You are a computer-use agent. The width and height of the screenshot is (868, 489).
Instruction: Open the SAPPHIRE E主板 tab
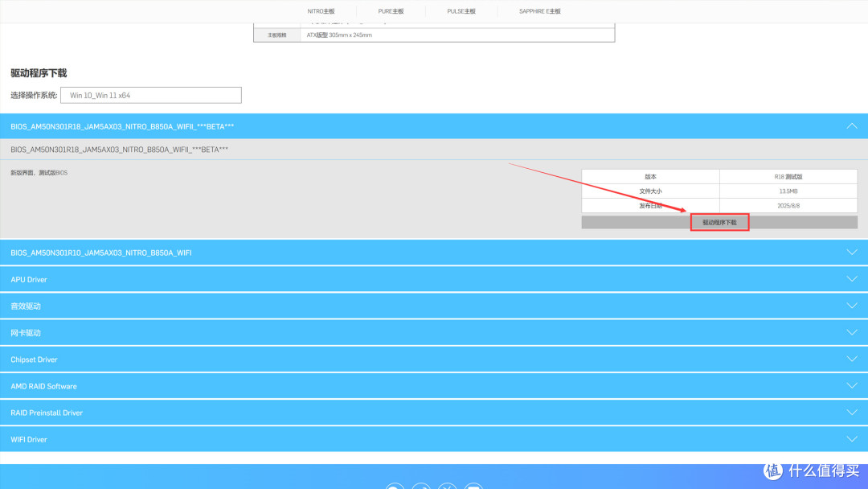pyautogui.click(x=540, y=11)
